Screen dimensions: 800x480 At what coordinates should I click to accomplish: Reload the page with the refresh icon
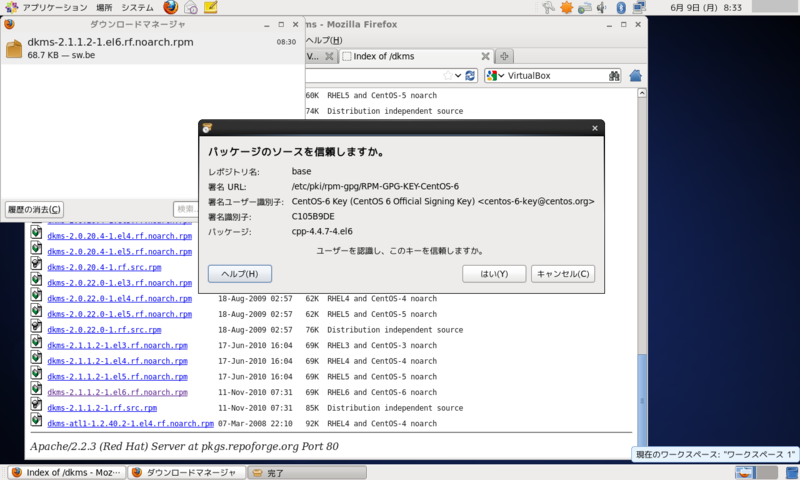pos(470,75)
